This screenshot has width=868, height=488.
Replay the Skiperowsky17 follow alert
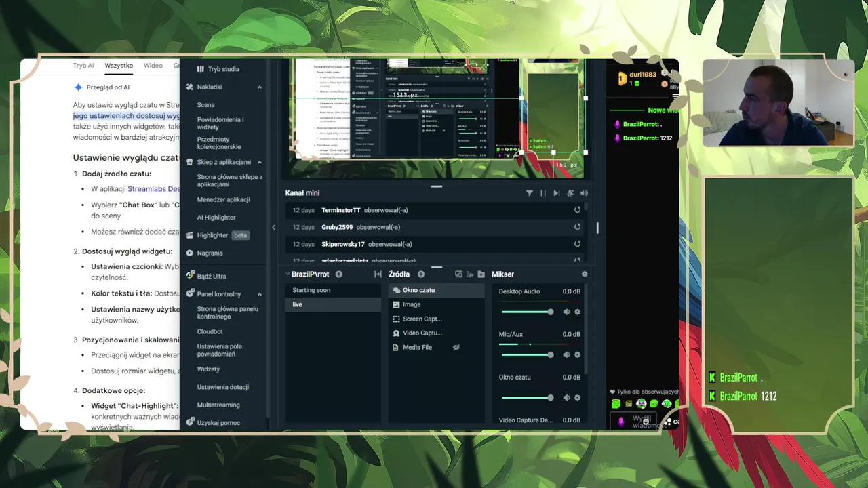pyautogui.click(x=577, y=244)
